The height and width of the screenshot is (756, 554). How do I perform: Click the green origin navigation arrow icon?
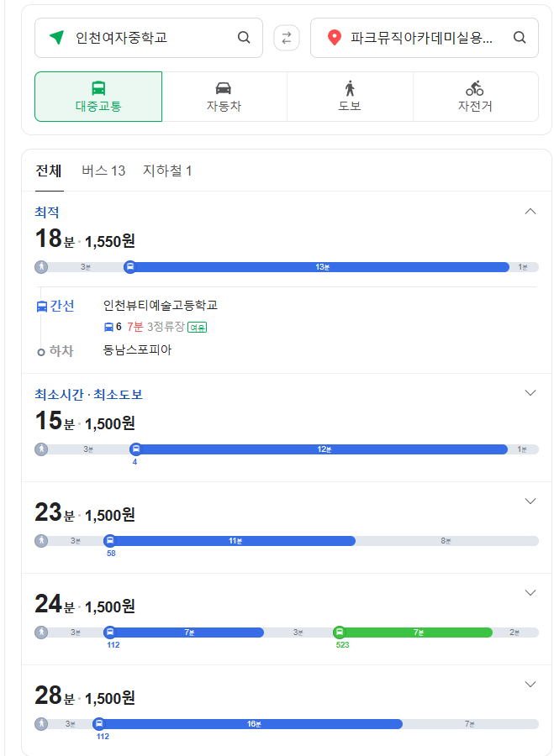[x=56, y=38]
